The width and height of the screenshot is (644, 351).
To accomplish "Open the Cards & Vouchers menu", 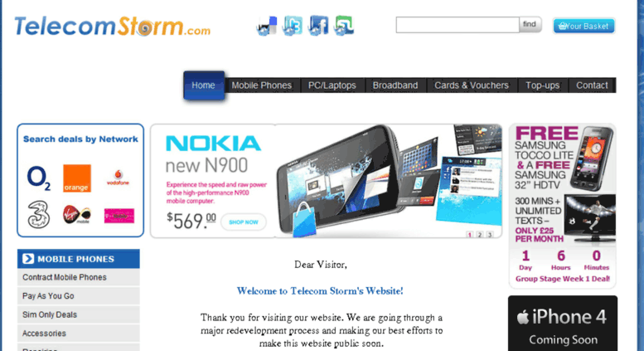I will point(472,85).
